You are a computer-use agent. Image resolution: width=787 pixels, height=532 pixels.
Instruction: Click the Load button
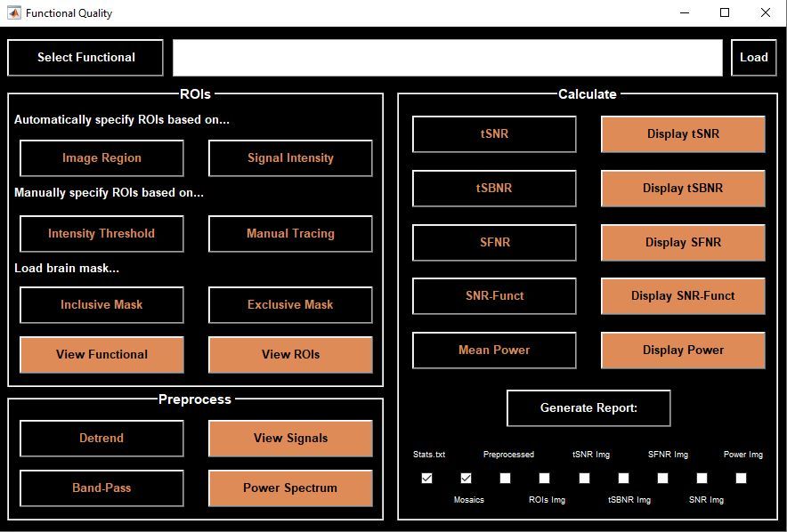tap(753, 58)
